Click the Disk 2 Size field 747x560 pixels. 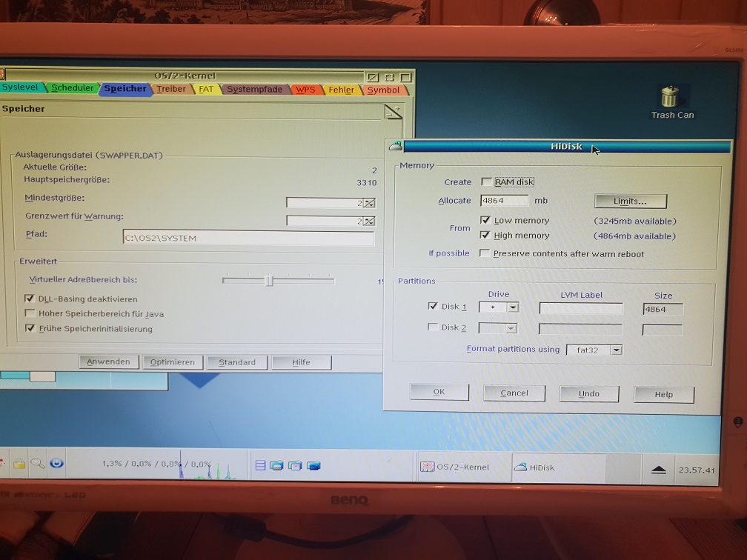coord(663,330)
